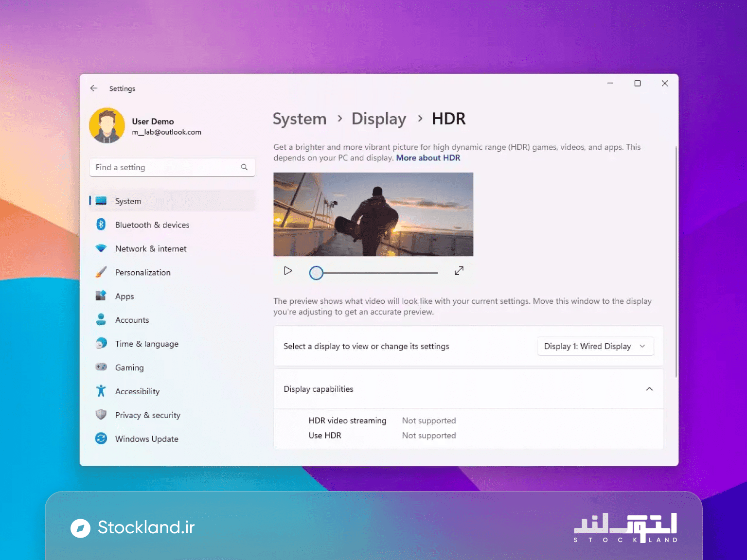Select System in the sidebar
Viewport: 747px width, 560px height.
tap(172, 201)
